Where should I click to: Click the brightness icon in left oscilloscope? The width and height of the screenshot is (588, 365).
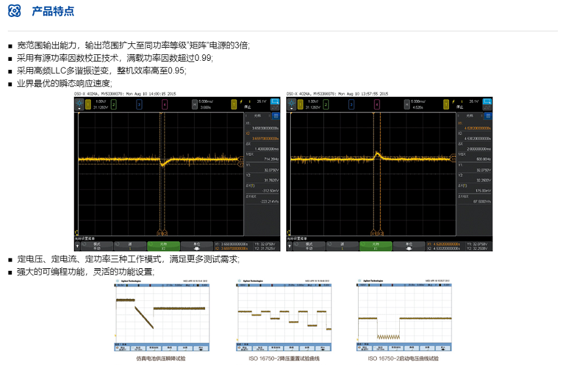(80, 103)
